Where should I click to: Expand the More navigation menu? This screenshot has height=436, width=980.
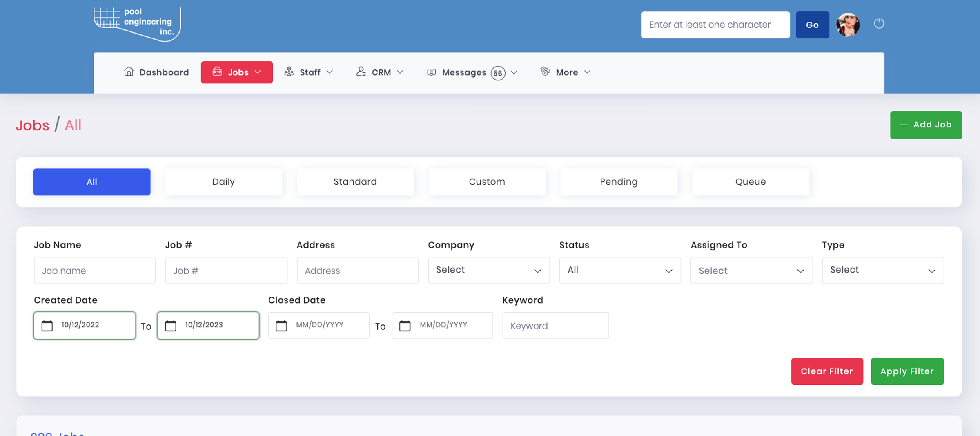coord(566,72)
